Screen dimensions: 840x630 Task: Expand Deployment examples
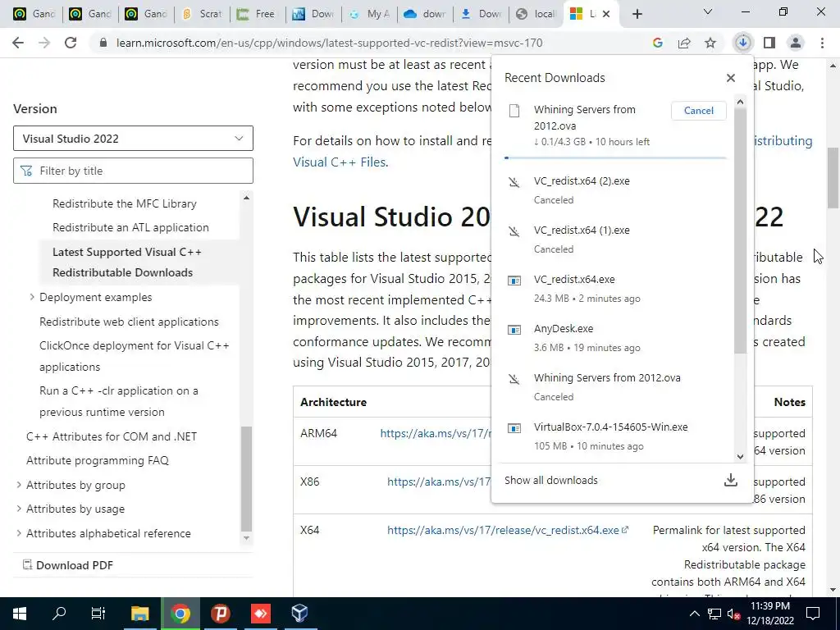point(32,297)
